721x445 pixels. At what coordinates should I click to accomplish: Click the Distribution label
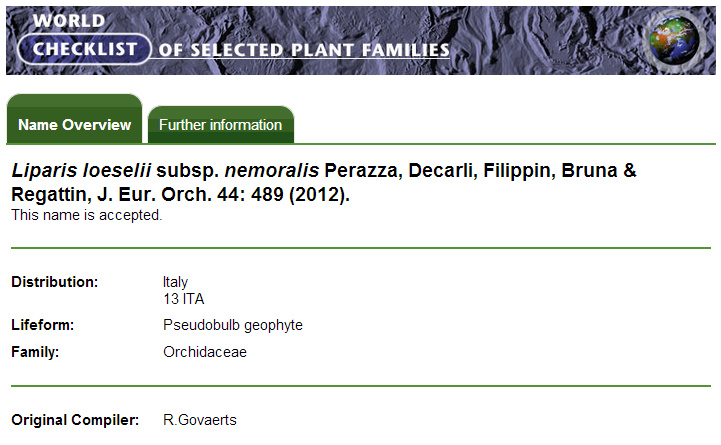coord(55,282)
